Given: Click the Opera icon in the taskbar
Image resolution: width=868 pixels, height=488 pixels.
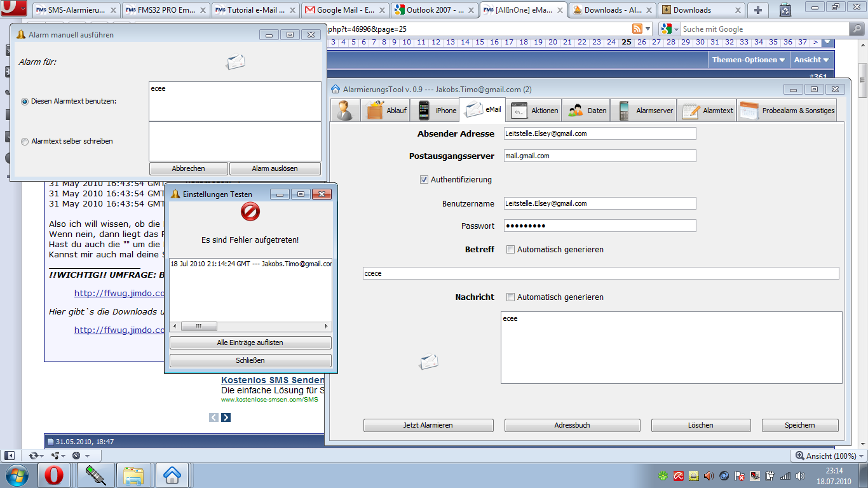Looking at the screenshot, I should point(54,475).
